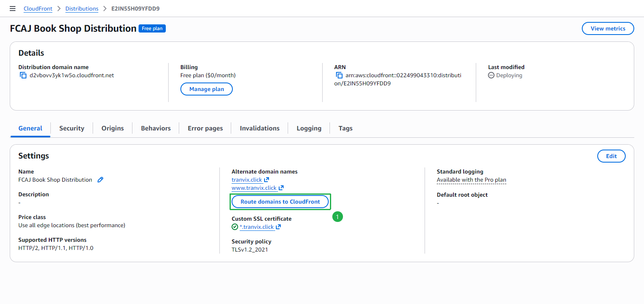Viewport: 644px width, 304px height.
Task: Click the Free plan ($0/month) billing text
Action: coord(208,75)
